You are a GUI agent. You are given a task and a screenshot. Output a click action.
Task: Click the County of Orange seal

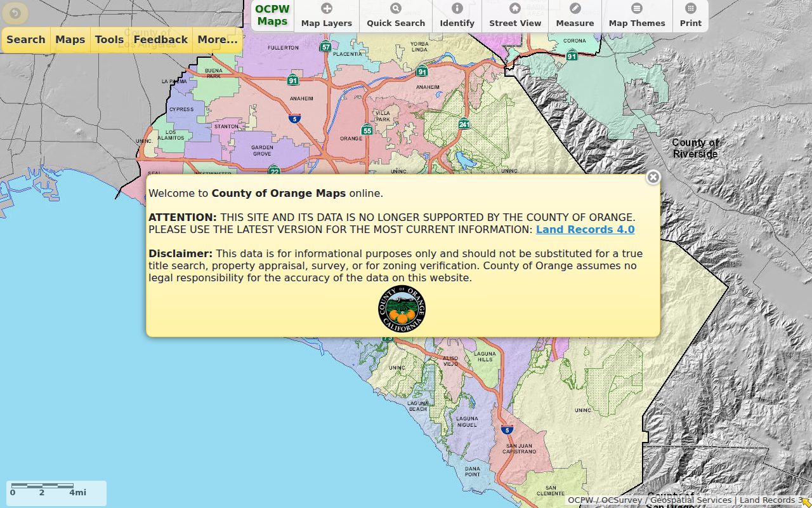coord(402,309)
